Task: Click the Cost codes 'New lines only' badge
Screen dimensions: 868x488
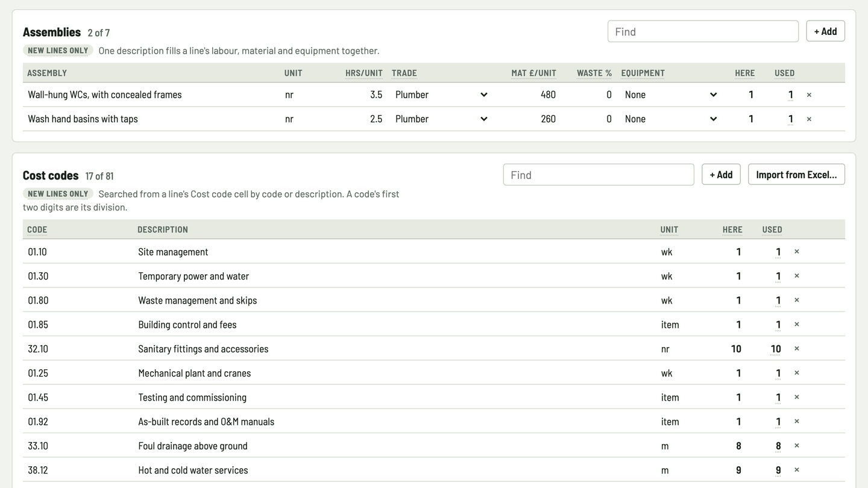Action: point(58,194)
